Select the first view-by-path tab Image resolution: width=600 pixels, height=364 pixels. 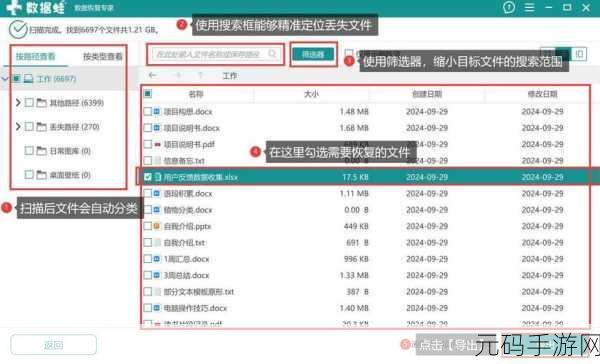point(36,57)
